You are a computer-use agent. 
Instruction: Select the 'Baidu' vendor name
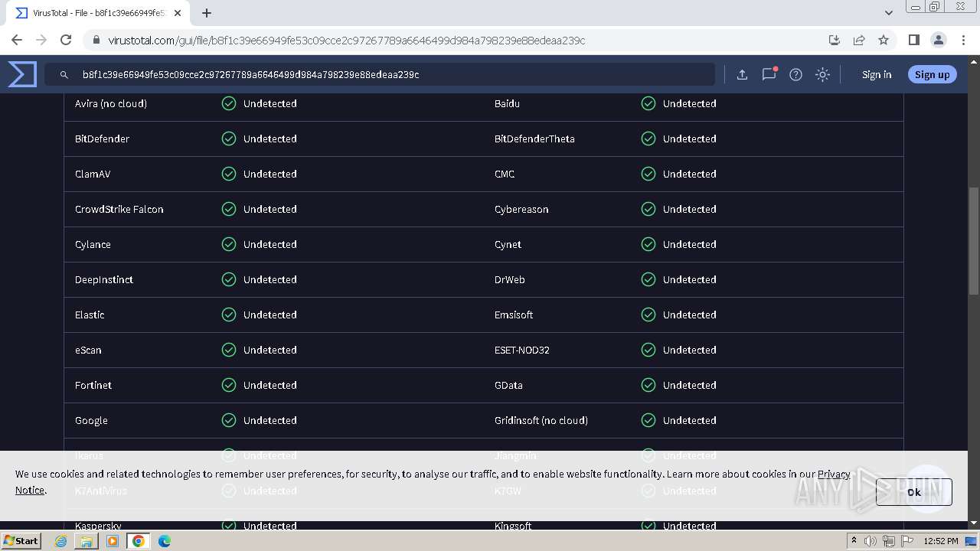pyautogui.click(x=507, y=103)
